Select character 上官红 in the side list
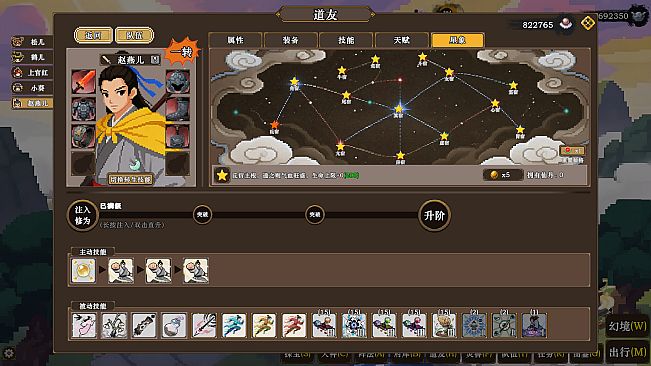Screen dimensions: 651x366 pyautogui.click(x=32, y=73)
